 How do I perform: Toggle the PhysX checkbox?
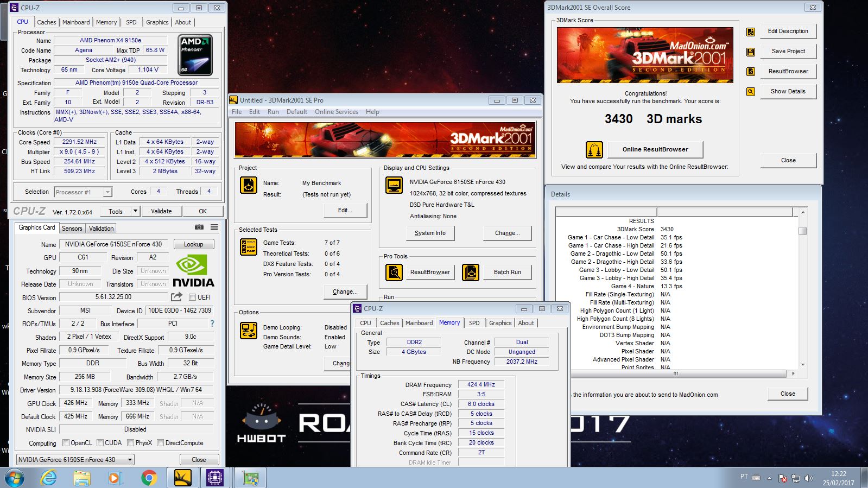130,443
